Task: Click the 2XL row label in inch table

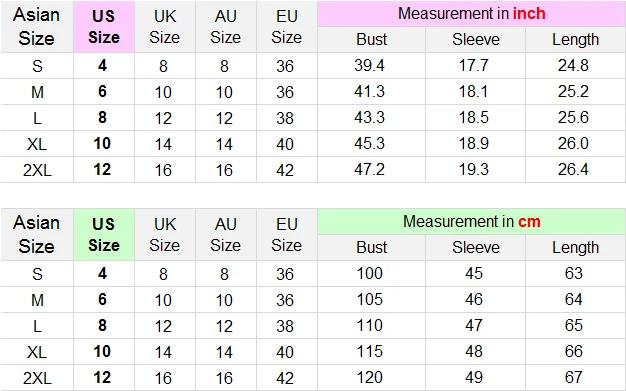Action: tap(37, 170)
